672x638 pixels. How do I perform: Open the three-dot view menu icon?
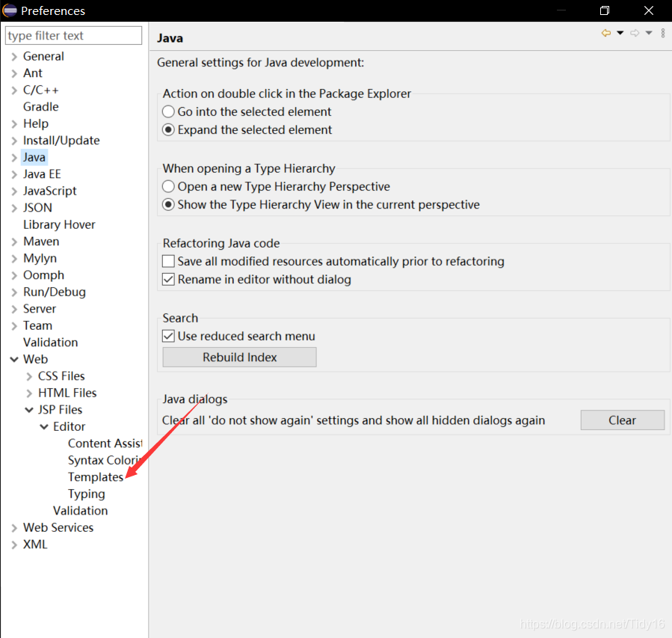coord(663,33)
